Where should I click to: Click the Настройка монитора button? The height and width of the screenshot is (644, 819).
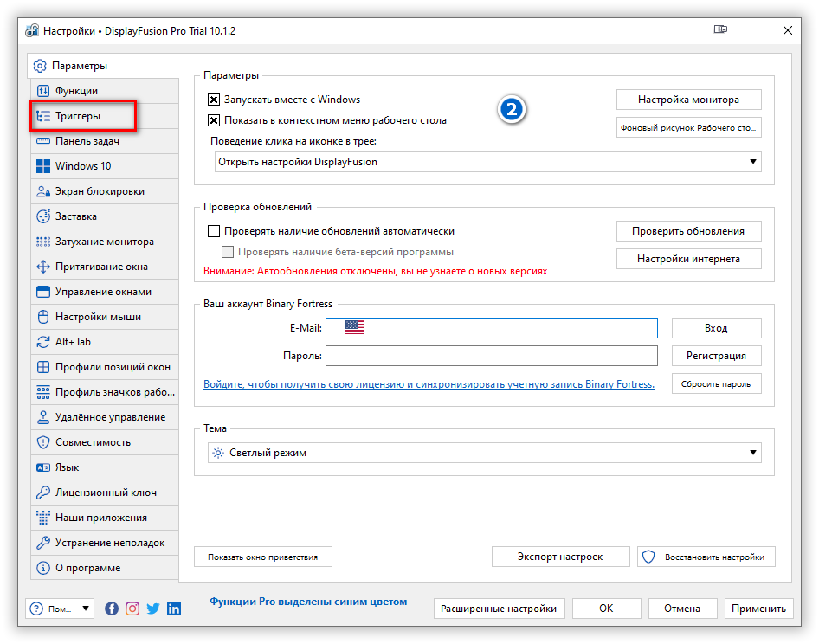[x=688, y=100]
